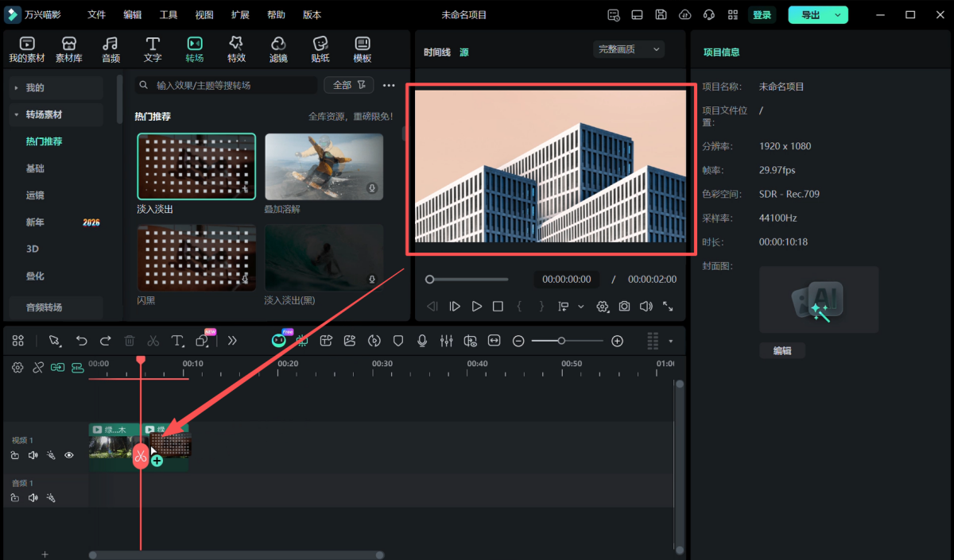Image resolution: width=954 pixels, height=560 pixels.
Task: Mute the 音频 1 track
Action: (33, 498)
